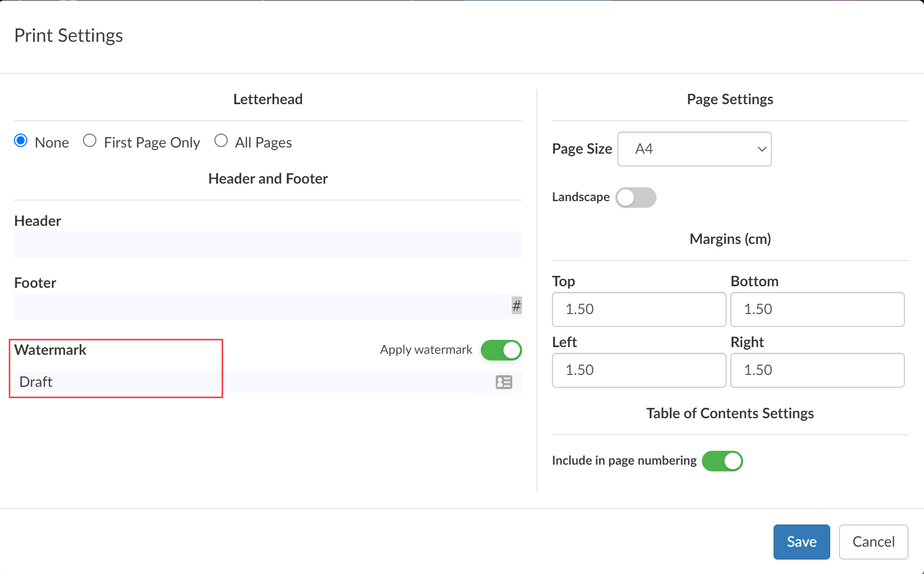Select First Page Only letterhead option

[90, 141]
